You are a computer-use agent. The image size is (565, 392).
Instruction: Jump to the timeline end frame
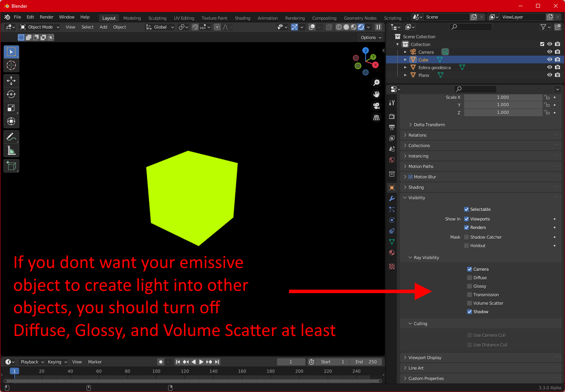[217, 362]
